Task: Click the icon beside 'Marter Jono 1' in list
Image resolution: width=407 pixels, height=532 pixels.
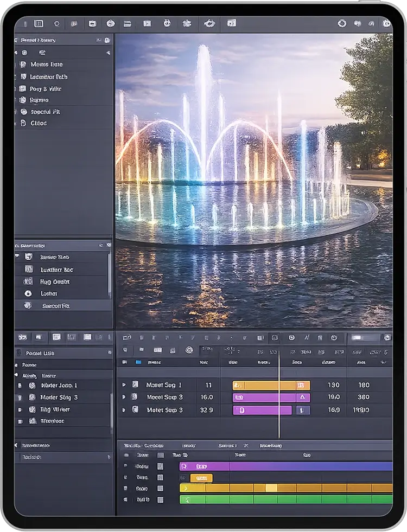Action: (x=32, y=386)
